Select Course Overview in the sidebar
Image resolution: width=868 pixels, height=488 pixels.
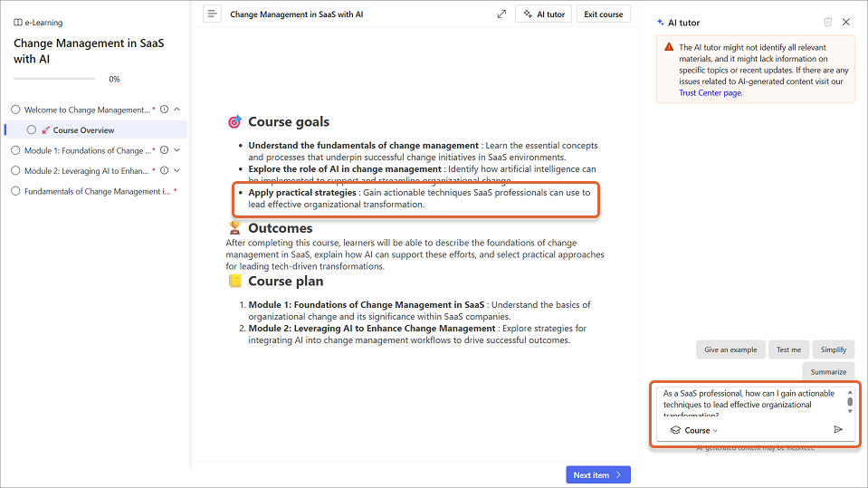pos(83,130)
